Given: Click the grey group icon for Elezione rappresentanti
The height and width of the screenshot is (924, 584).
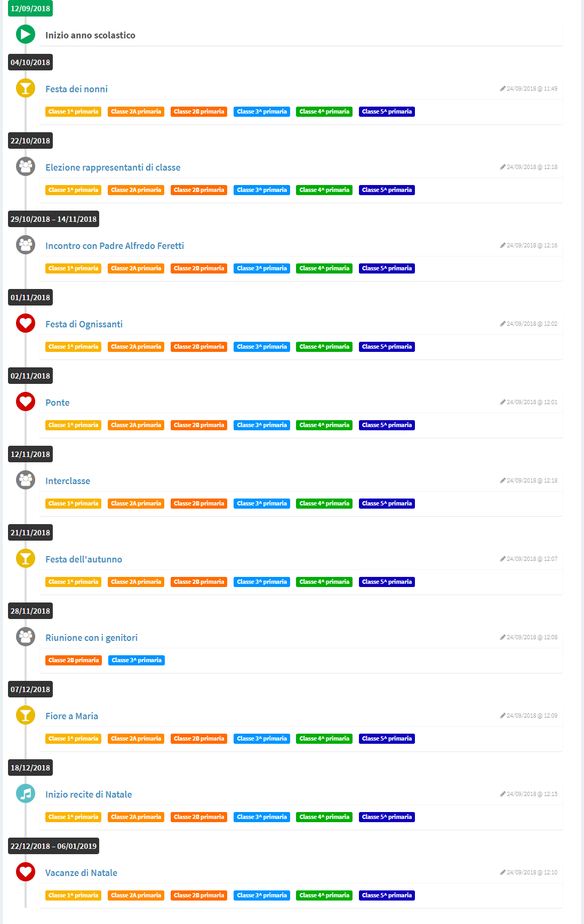Looking at the screenshot, I should (26, 167).
